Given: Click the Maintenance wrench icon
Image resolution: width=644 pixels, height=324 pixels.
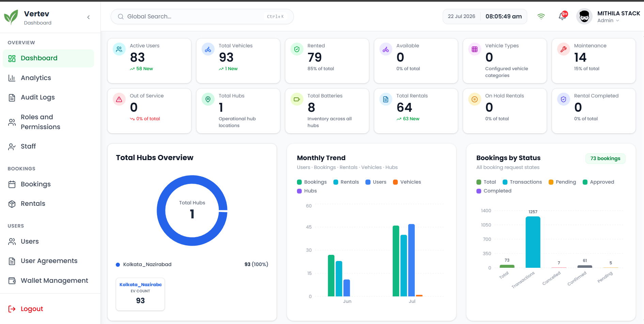Looking at the screenshot, I should (x=564, y=49).
